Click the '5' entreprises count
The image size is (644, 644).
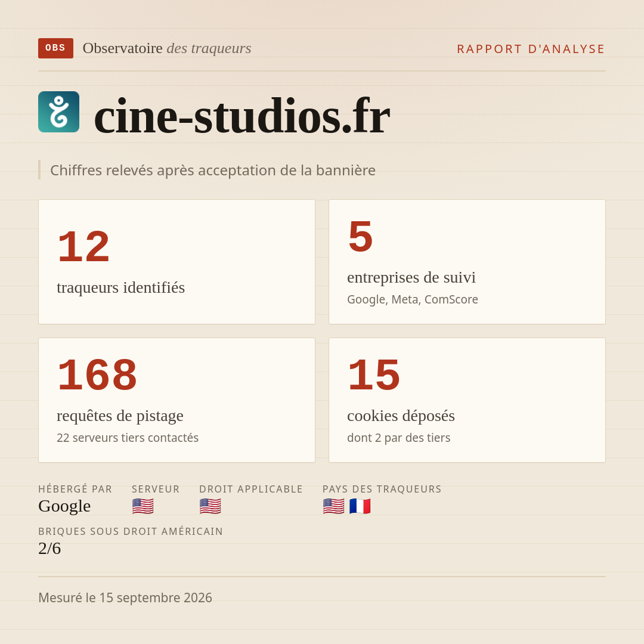point(360,237)
